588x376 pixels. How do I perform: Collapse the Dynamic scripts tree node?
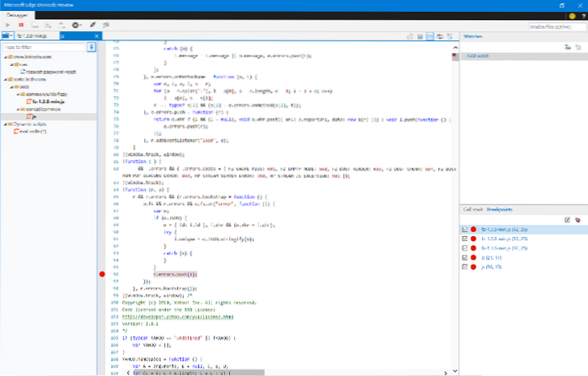pyautogui.click(x=3, y=124)
